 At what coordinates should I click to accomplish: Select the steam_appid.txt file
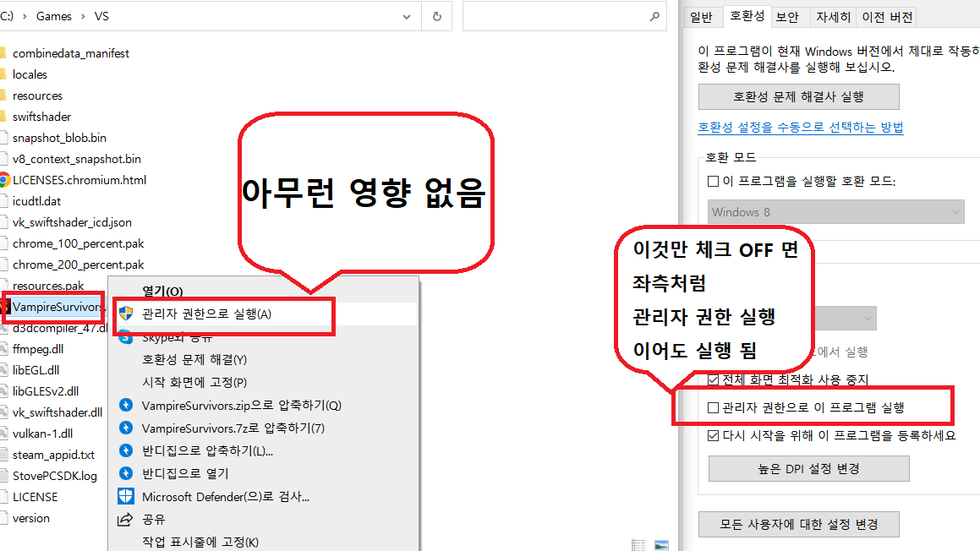point(53,455)
